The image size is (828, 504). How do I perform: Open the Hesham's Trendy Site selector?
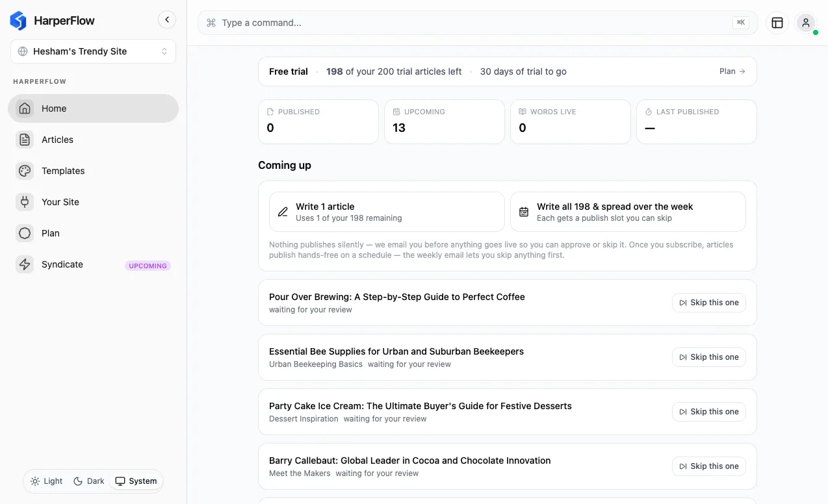click(93, 51)
